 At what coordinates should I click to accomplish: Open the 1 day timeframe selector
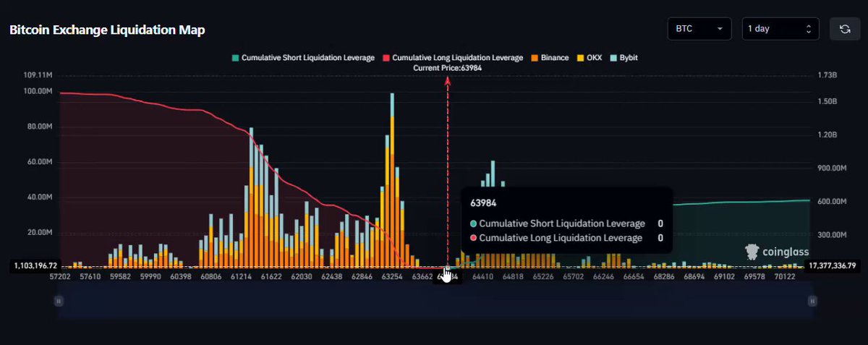point(780,29)
